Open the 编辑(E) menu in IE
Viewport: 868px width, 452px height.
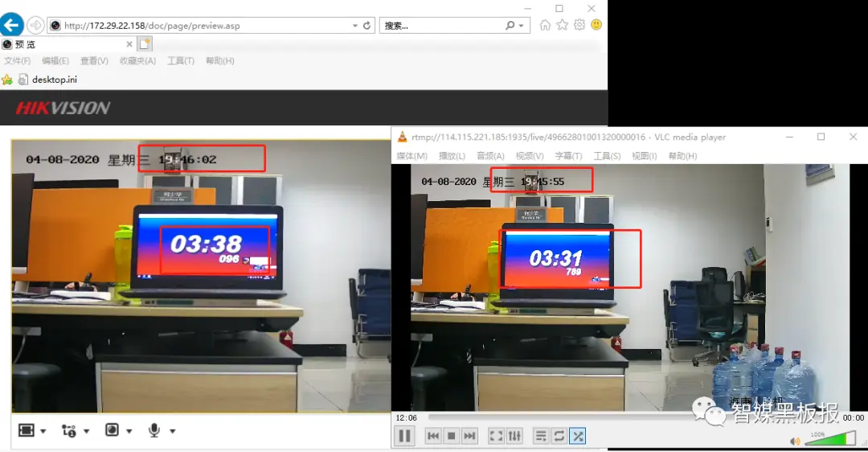[55, 61]
